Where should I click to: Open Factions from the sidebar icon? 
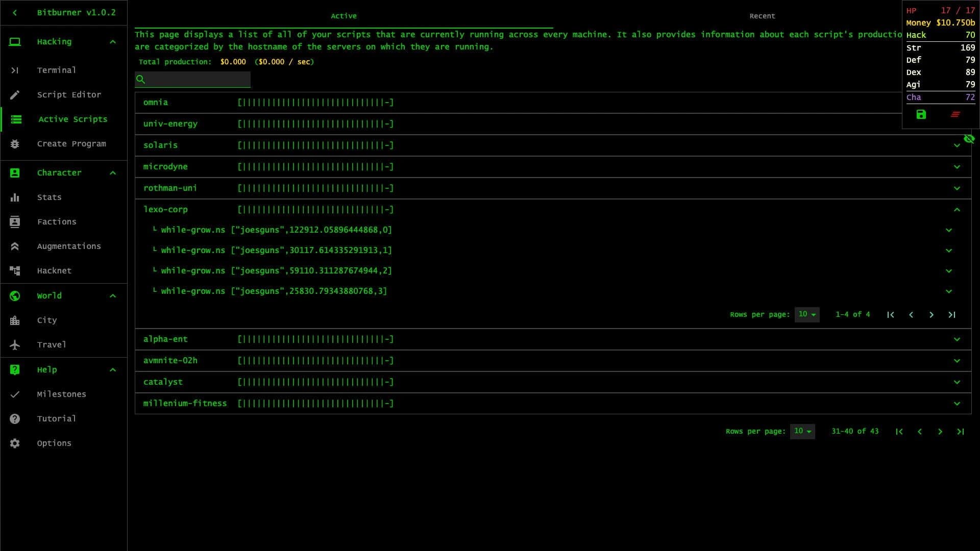click(15, 221)
